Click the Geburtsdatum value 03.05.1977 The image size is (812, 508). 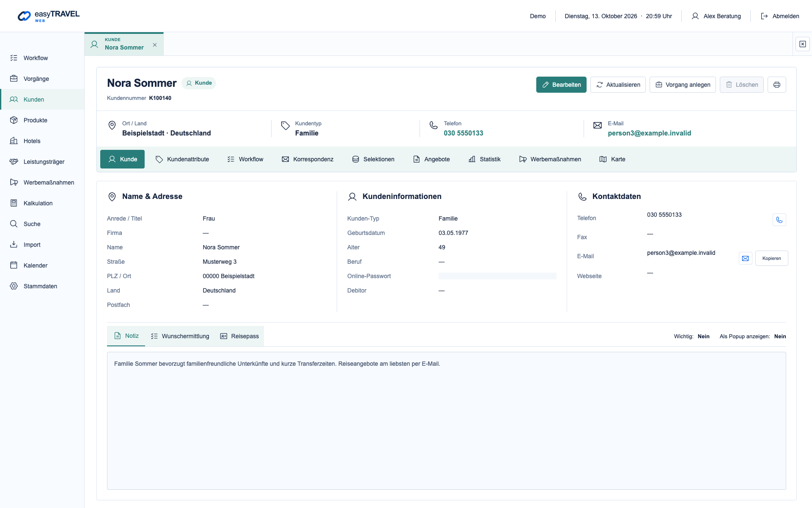point(453,233)
